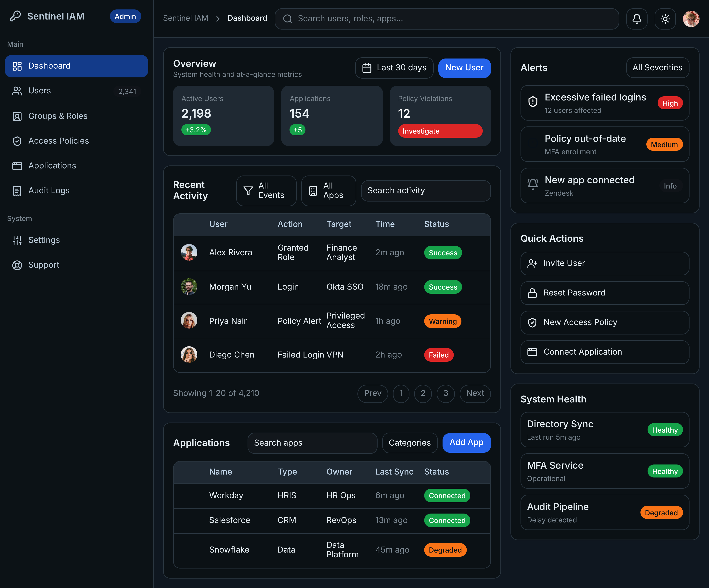The width and height of the screenshot is (709, 588).
Task: Click the Reset Password lock action
Action: (604, 293)
